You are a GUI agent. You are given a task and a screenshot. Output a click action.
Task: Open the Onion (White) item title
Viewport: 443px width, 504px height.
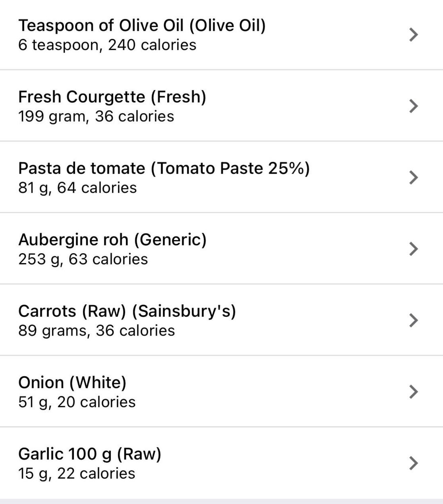[72, 383]
